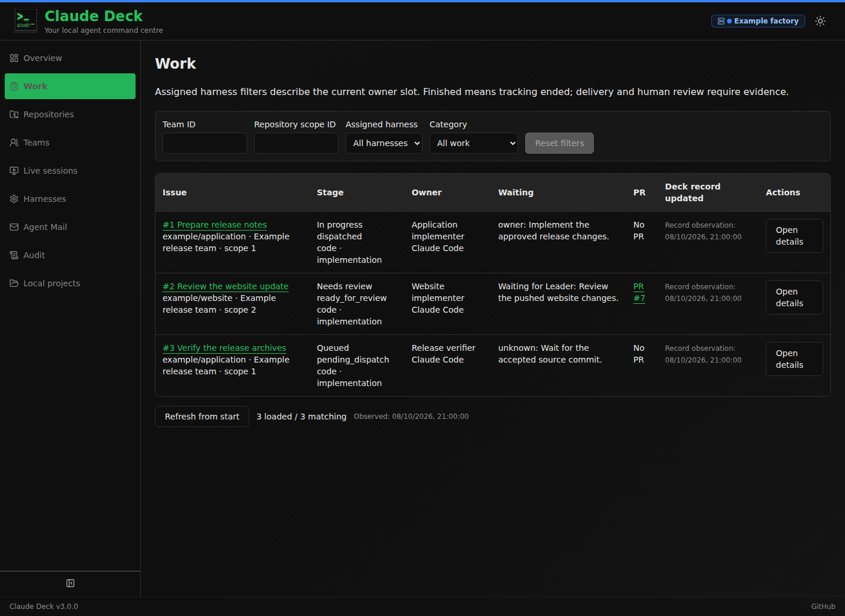Click 'Observed: 08/10/2026, 21:00:00' footer timestamp
845x616 pixels.
pos(411,417)
